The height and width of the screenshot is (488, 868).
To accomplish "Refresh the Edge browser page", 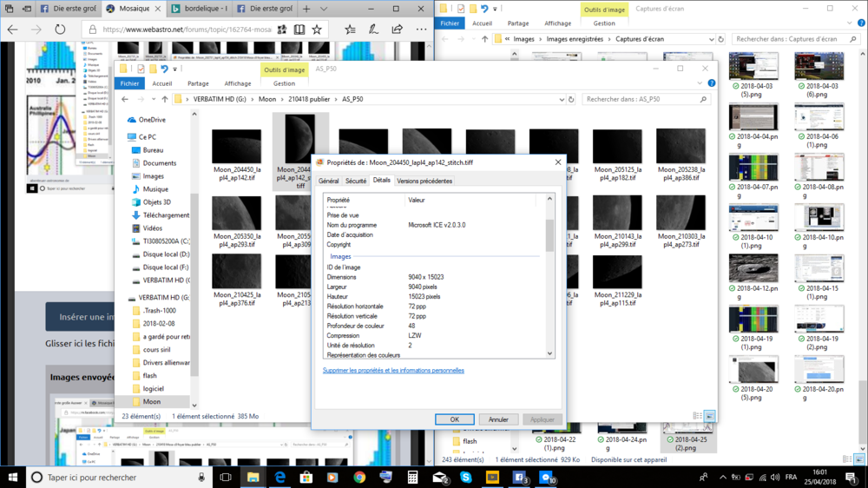I will 60,30.
